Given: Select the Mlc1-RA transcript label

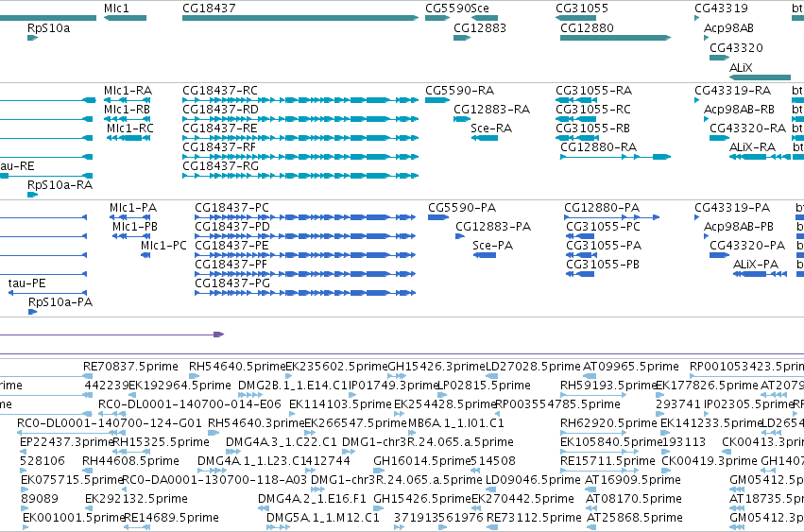Looking at the screenshot, I should 128,91.
